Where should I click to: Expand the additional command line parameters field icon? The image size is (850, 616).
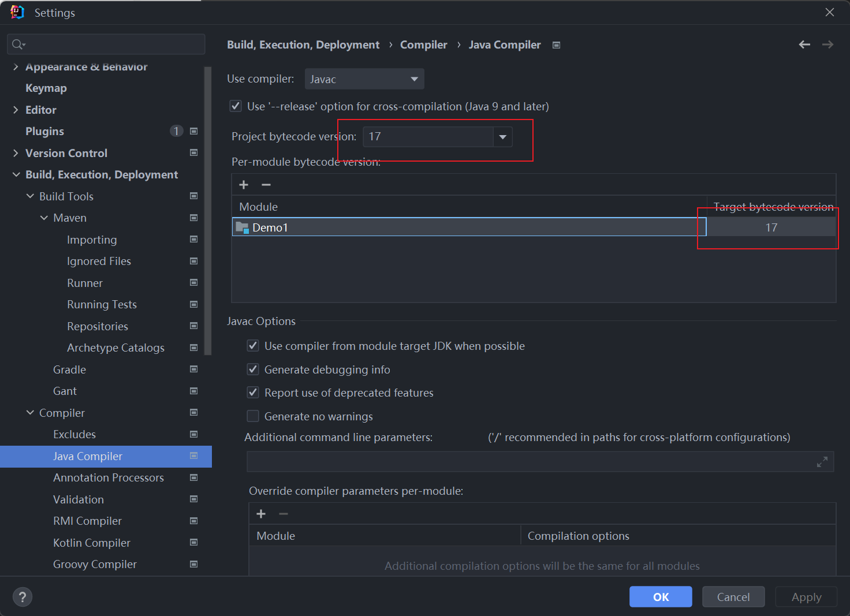[822, 462]
